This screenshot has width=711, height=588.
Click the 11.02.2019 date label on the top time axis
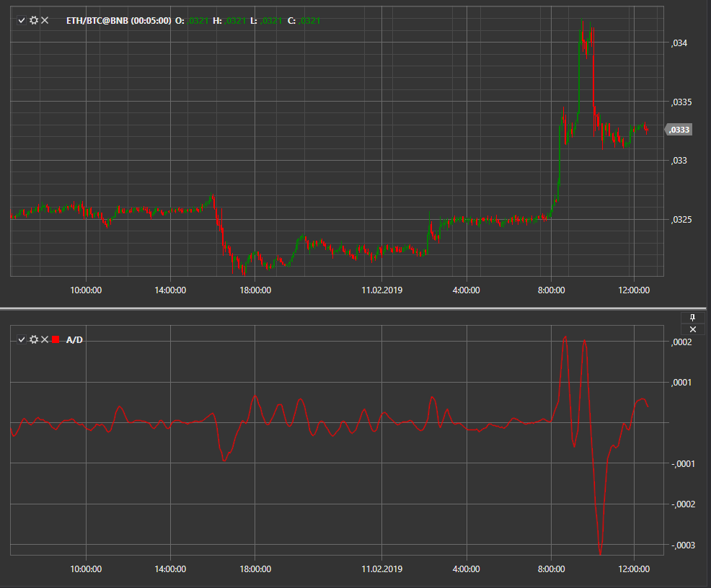click(381, 290)
